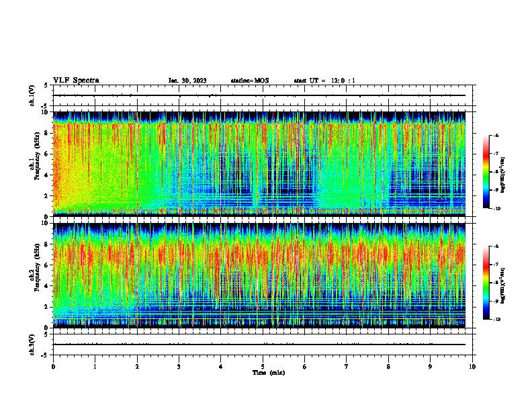Click the log(PSD) label beside ch.2 colorbar
Image resolution: width=532 pixels, height=411 pixels.
tap(503, 285)
